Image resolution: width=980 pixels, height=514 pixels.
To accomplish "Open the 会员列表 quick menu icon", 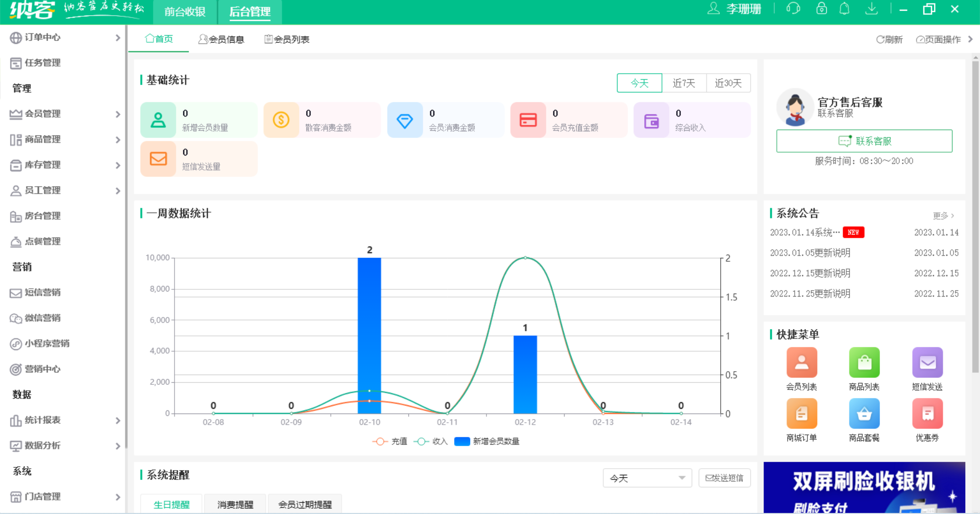I will pyautogui.click(x=801, y=363).
